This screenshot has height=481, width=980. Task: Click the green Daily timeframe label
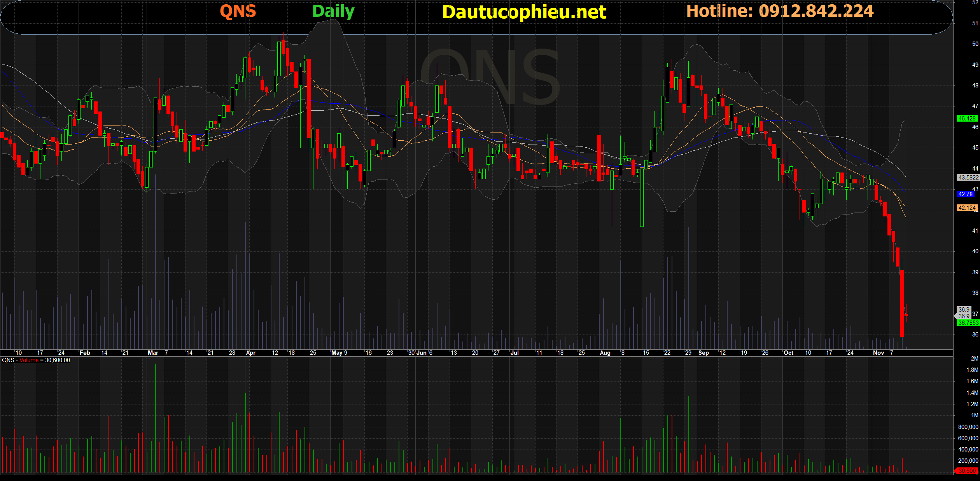pyautogui.click(x=333, y=12)
